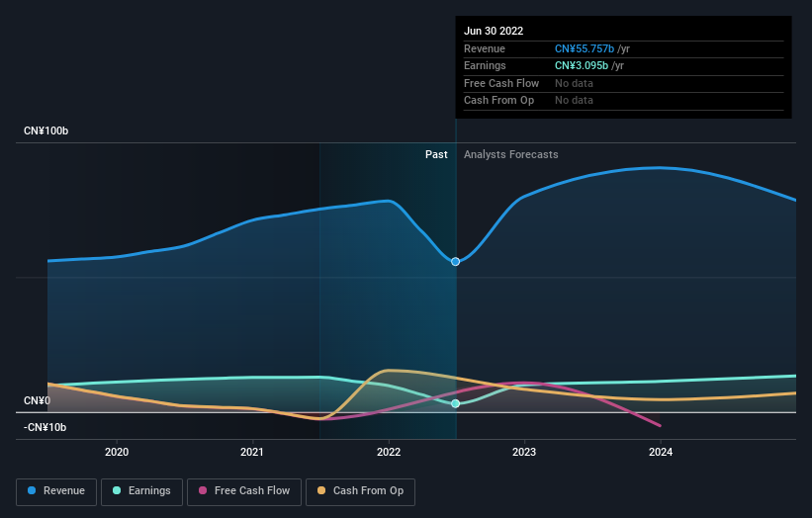
Task: Click the Cash From Op No data value
Action: click(574, 101)
